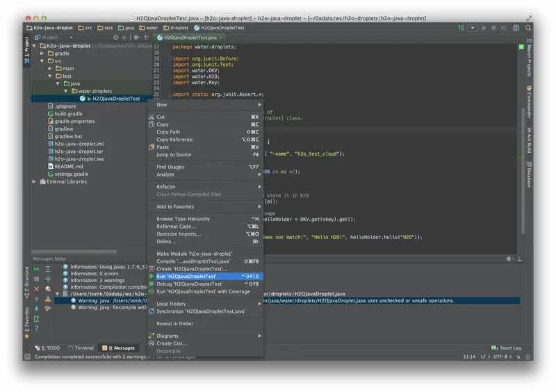Click the help question mark icon
The width and height of the screenshot is (556, 392).
pos(37,329)
